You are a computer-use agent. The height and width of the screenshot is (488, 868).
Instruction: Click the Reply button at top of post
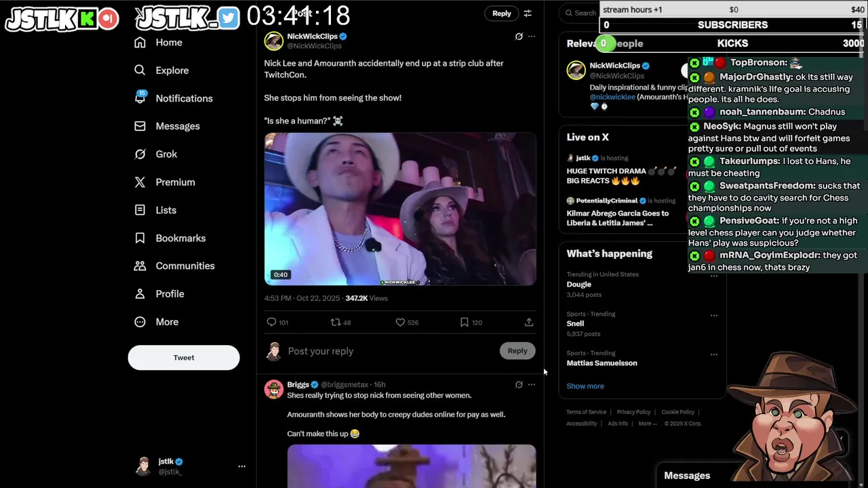point(502,14)
